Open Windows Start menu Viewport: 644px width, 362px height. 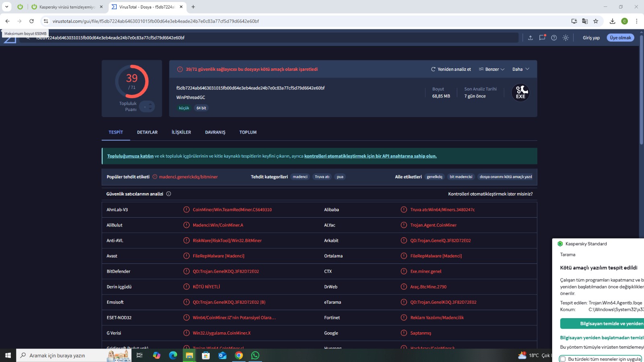coord(8,356)
